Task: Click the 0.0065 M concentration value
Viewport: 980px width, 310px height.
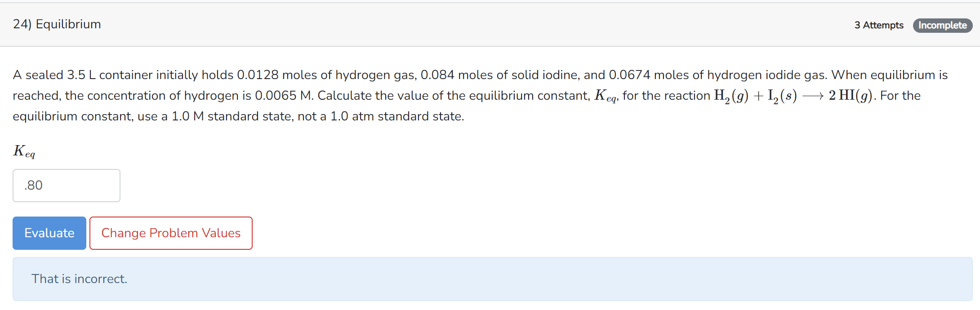Action: (275, 95)
